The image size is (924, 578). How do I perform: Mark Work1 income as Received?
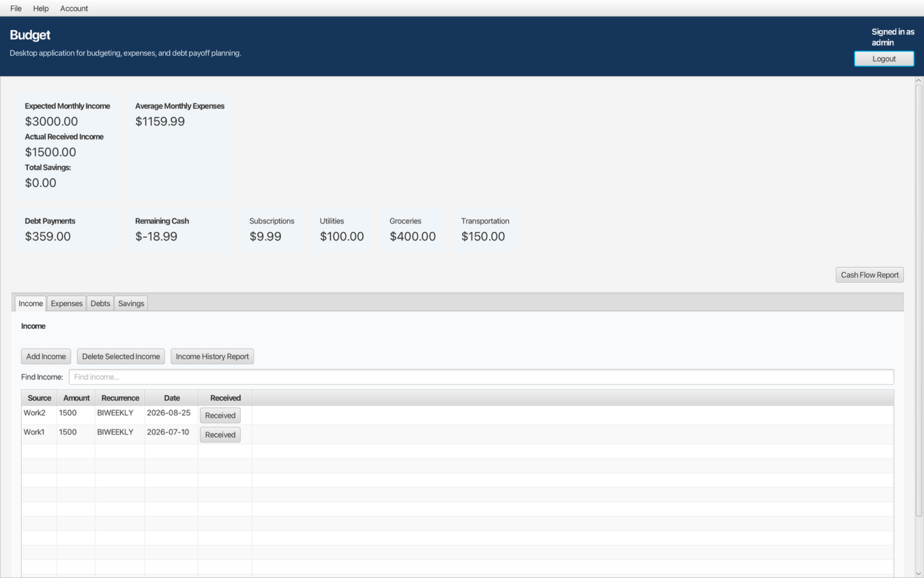click(x=220, y=435)
